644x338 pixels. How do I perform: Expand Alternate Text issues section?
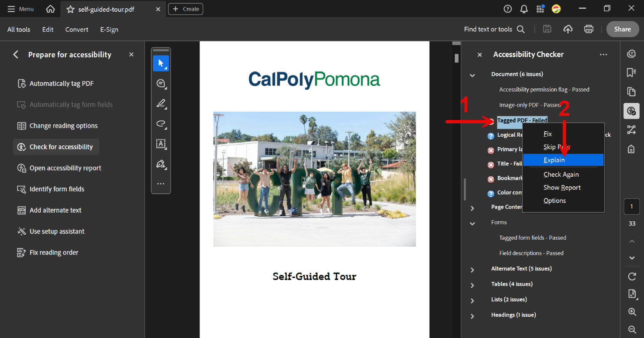(472, 270)
